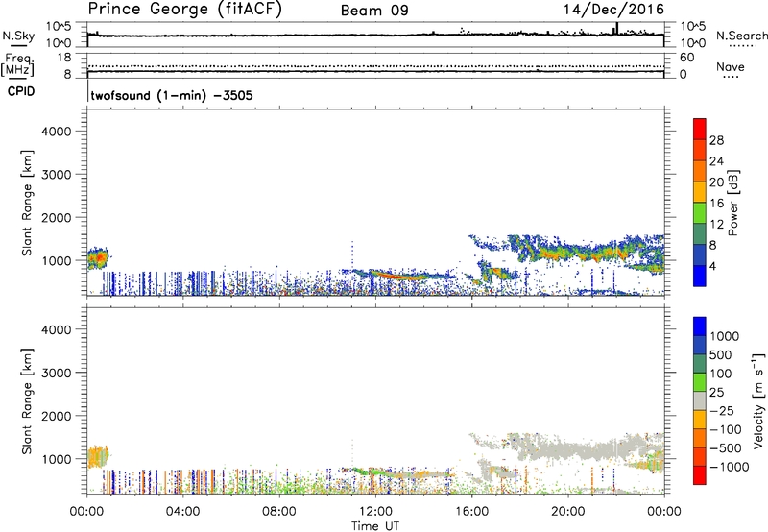
Task: Click the '4000' tick of the velocity panel
Action: 56,329
